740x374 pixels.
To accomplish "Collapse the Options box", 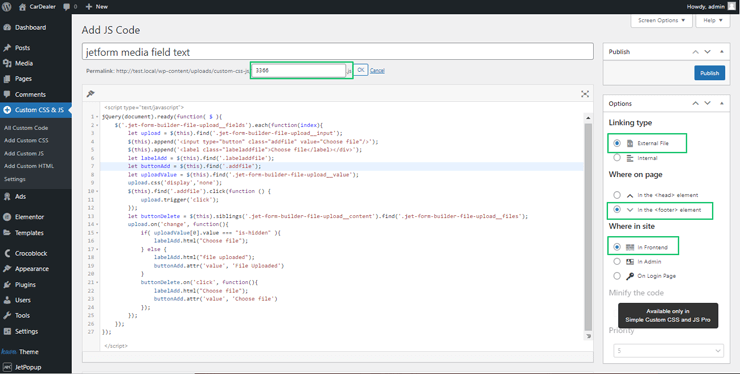I will tap(722, 103).
